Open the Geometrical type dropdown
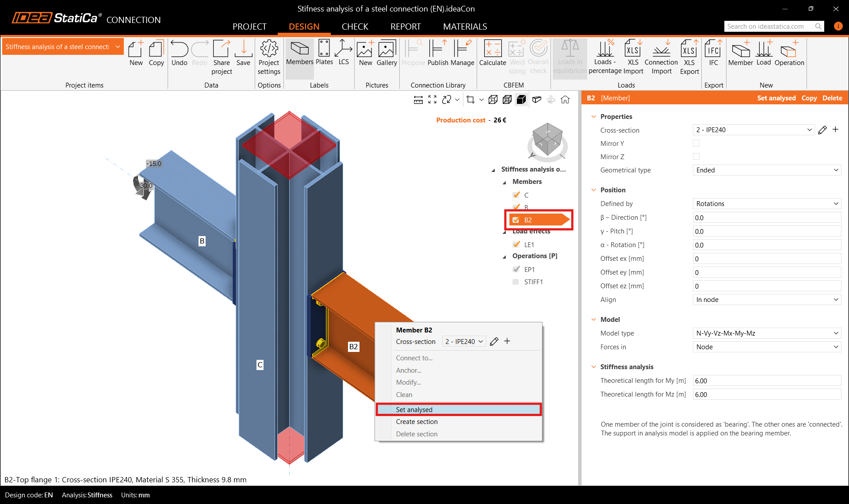 (x=766, y=170)
